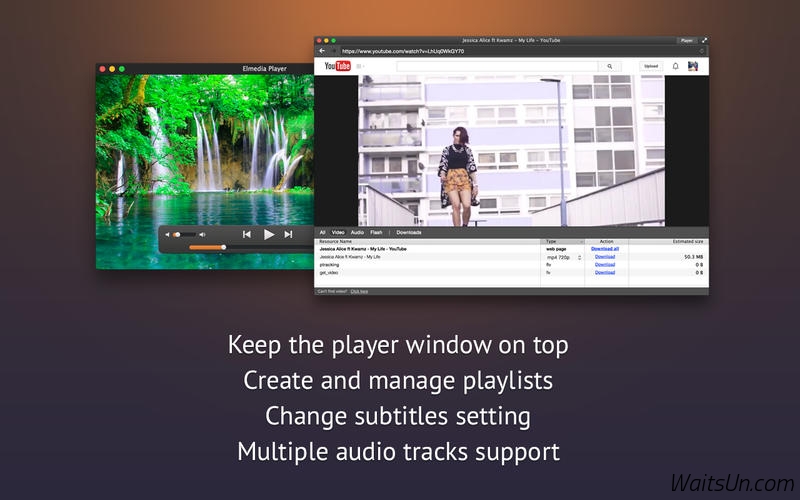Click the low volume speaker icon

pos(167,235)
